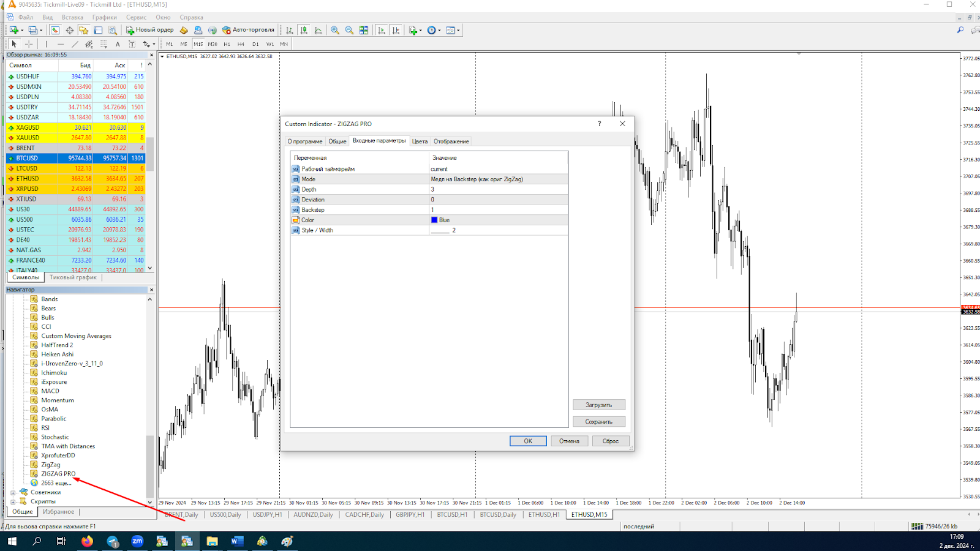Expand the Советники tree node
Viewport: 980px width, 551px height.
(x=13, y=492)
